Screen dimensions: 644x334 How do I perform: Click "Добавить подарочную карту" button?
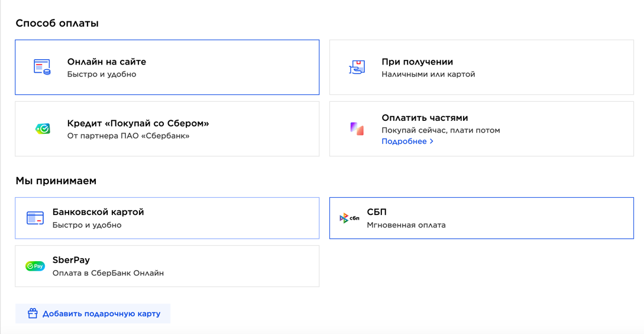[93, 313]
